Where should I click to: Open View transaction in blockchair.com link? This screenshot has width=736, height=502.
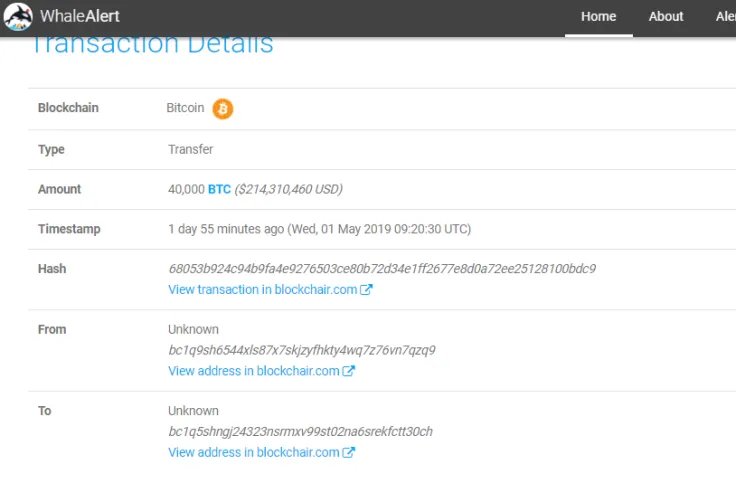click(x=263, y=290)
